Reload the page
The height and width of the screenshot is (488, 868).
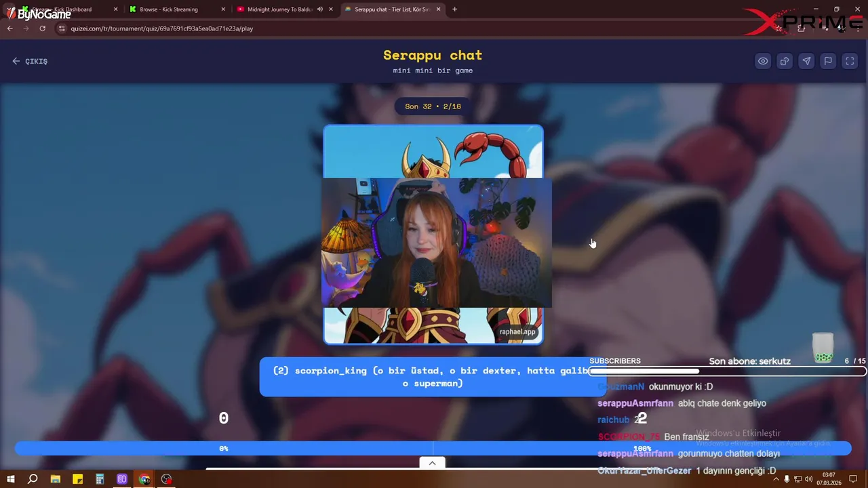tap(42, 28)
